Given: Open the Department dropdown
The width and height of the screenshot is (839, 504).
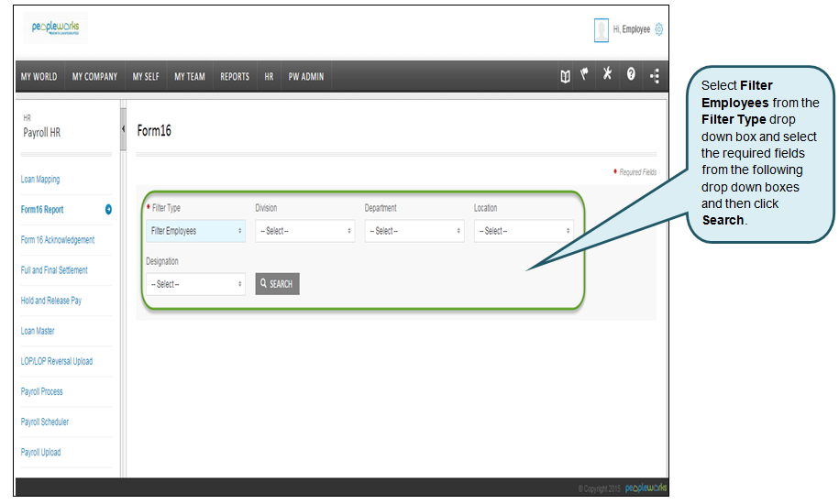Looking at the screenshot, I should coord(414,231).
